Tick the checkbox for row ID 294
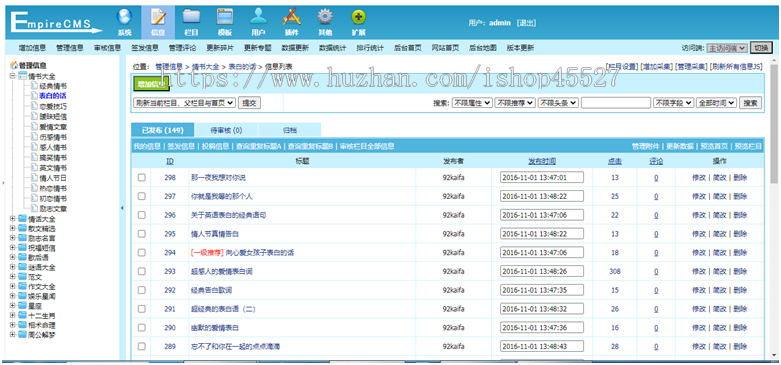 [141, 252]
